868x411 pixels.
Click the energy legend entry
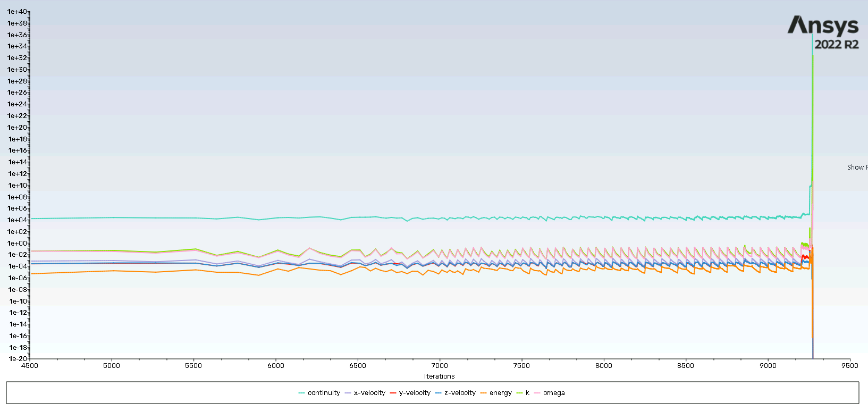coord(496,393)
